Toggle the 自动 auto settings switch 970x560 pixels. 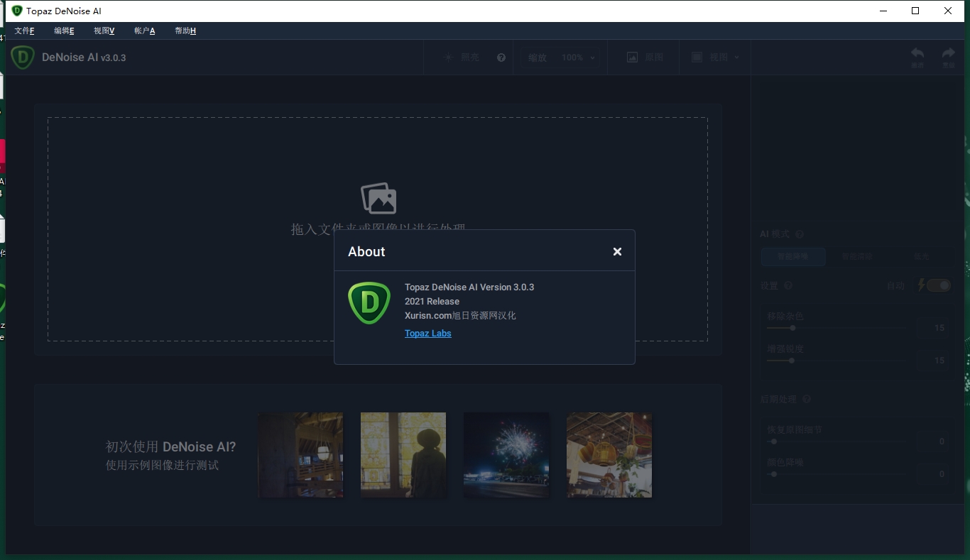[938, 285]
